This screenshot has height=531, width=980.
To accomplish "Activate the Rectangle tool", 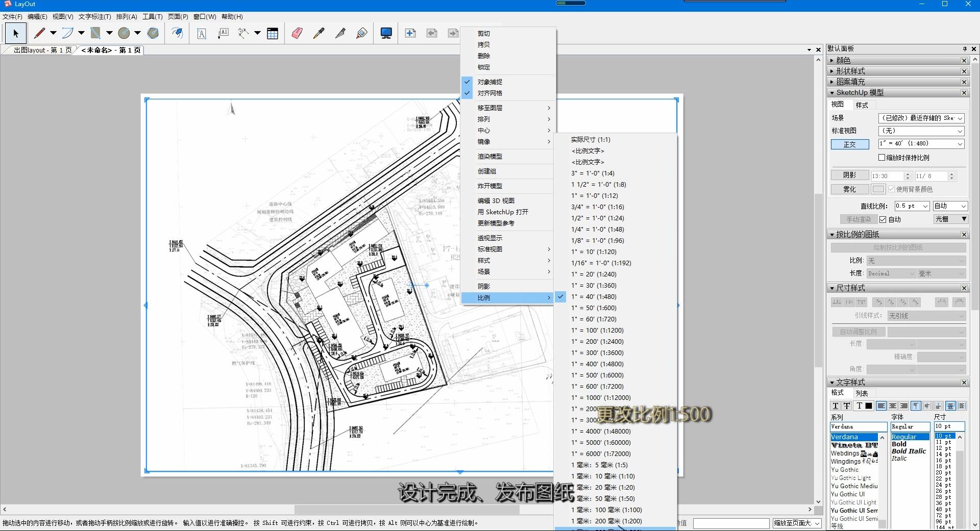I will [x=95, y=33].
